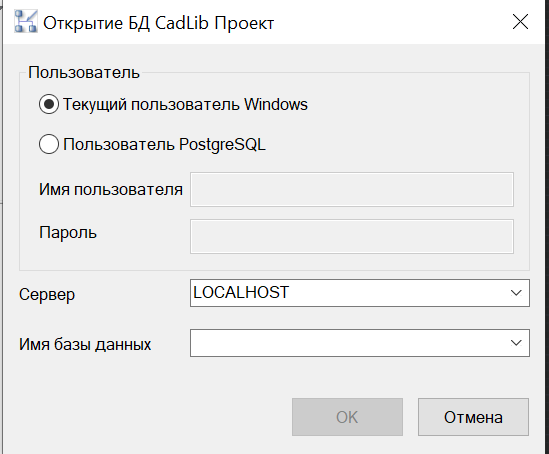Expand the Сервер dropdown arrow

(516, 293)
